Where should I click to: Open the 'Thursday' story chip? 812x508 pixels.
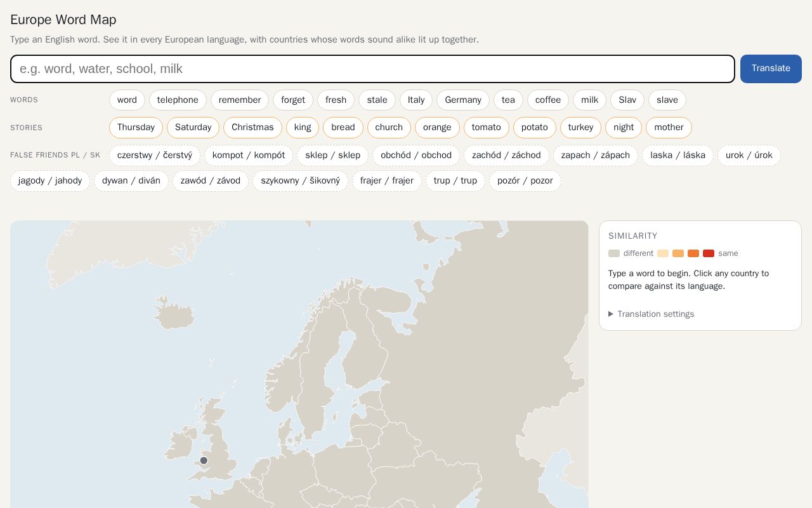[x=136, y=128]
